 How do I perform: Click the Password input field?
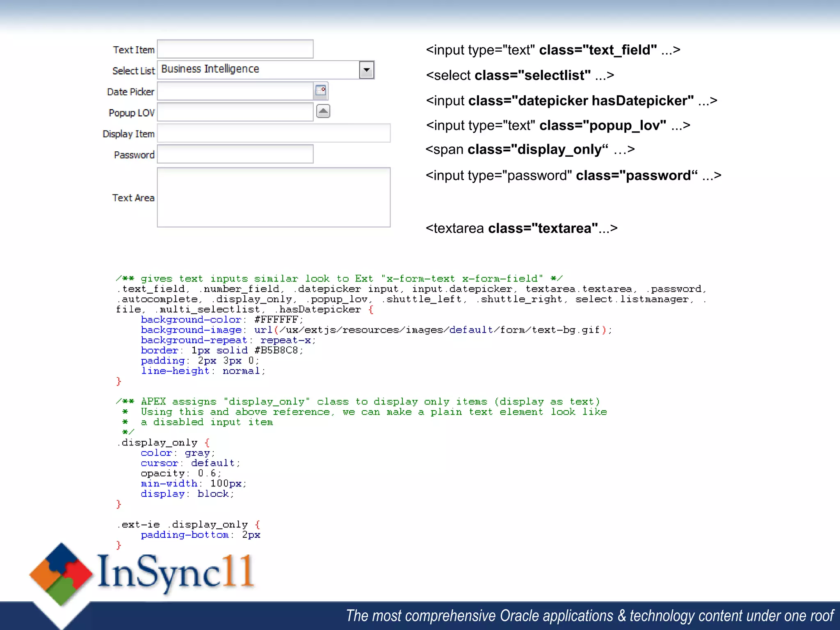tap(235, 154)
